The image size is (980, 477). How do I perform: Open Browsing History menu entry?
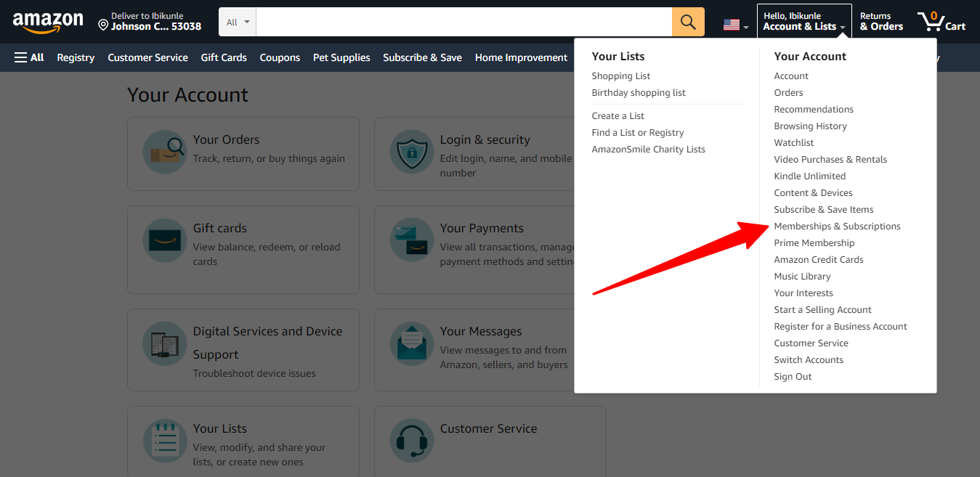click(x=811, y=126)
